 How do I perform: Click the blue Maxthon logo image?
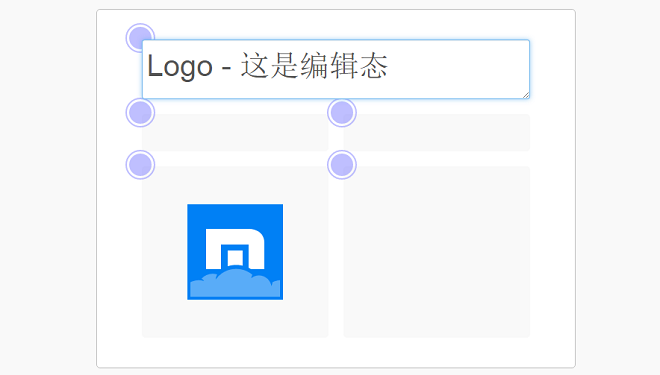click(235, 252)
